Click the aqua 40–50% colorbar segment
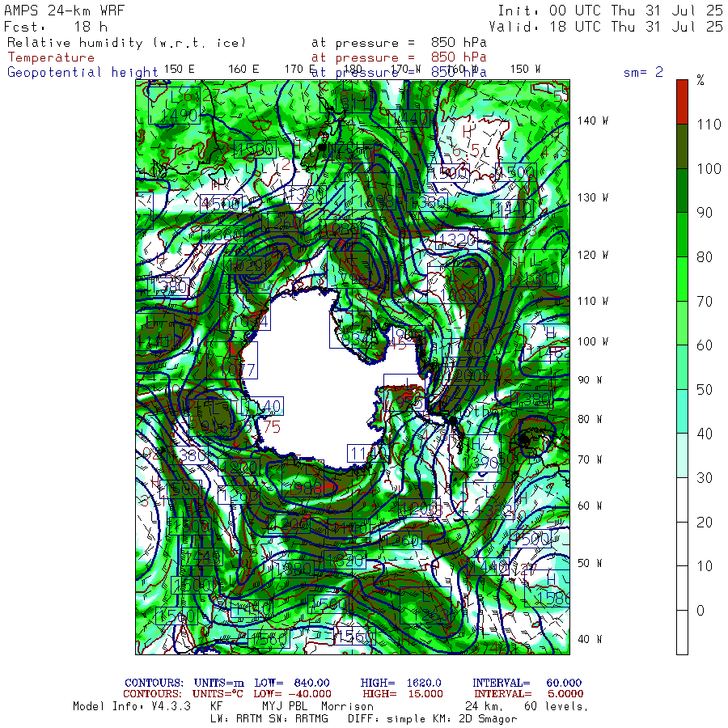 [x=682, y=412]
